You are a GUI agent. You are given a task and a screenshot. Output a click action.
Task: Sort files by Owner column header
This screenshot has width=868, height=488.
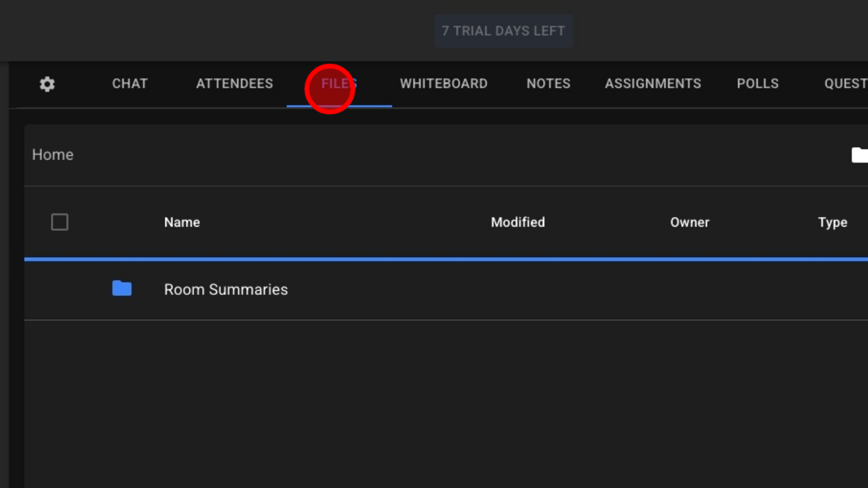click(x=690, y=222)
